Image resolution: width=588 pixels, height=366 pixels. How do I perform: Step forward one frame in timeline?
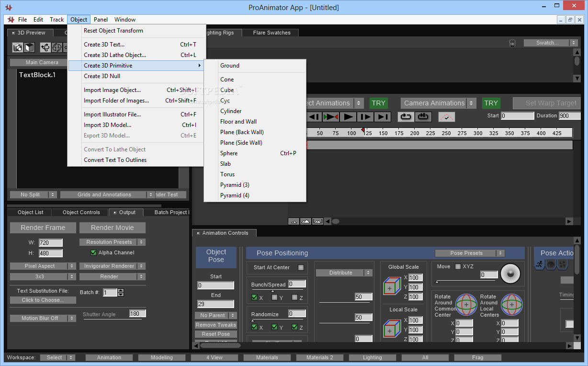click(x=365, y=116)
